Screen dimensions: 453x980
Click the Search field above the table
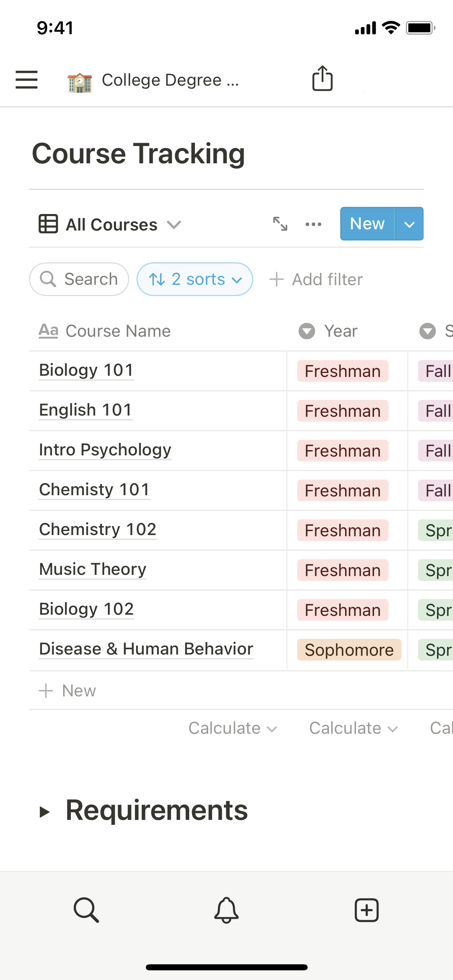point(79,279)
